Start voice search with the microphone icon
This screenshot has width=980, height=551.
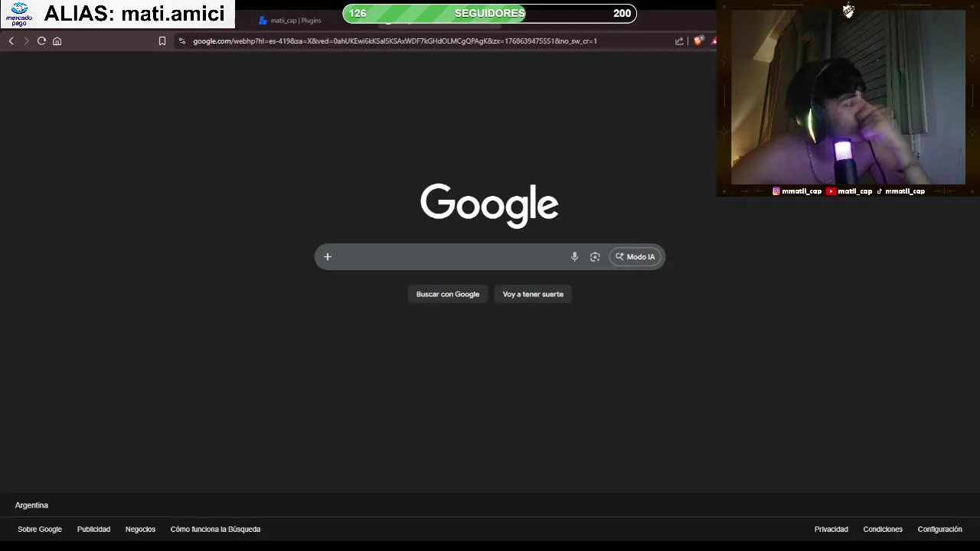[574, 256]
